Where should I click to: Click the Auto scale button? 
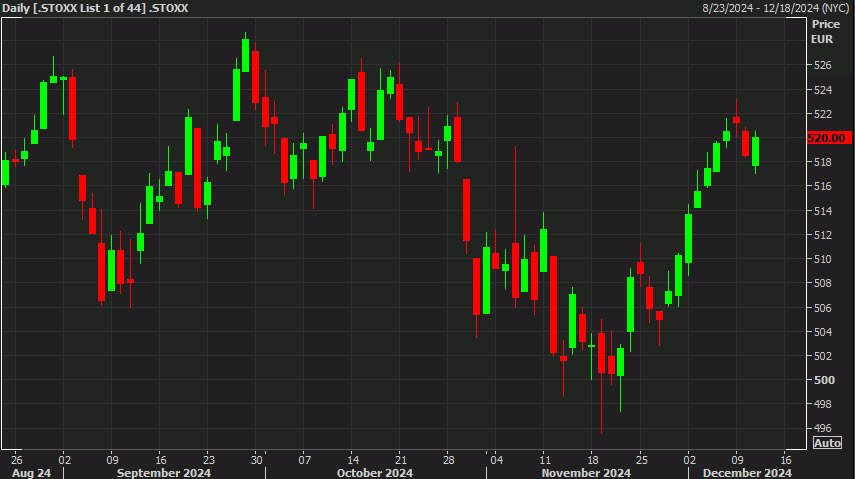827,442
